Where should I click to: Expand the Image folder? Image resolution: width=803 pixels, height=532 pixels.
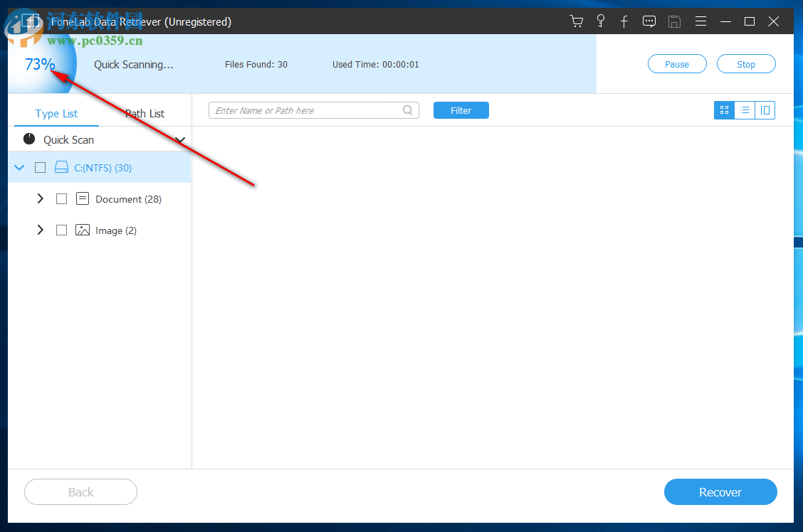(40, 230)
